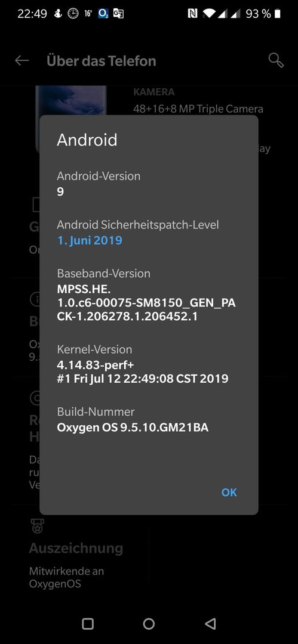Tap the clock notification icon in the status bar
Viewport: 298px width, 644px height.
pyautogui.click(x=73, y=14)
